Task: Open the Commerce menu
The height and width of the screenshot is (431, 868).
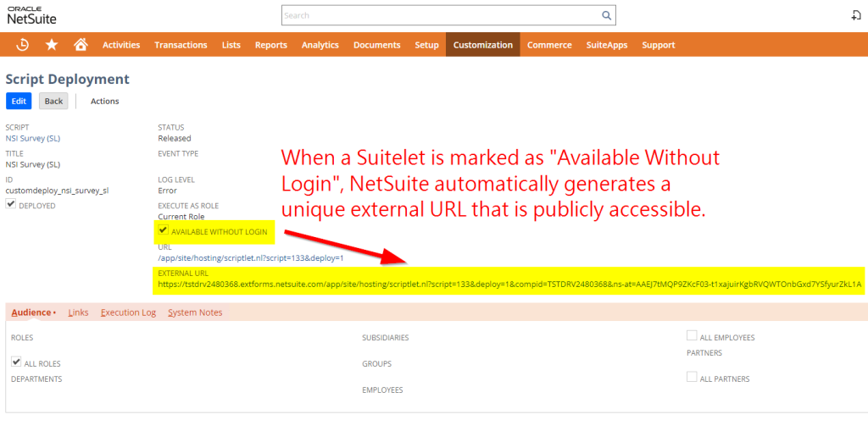Action: tap(549, 45)
